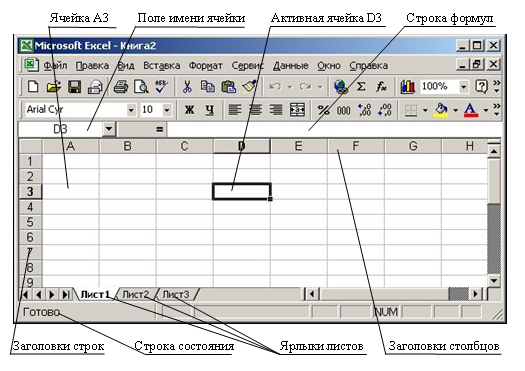Open the Данные menu
Image resolution: width=525 pixels, height=371 pixels.
[291, 66]
